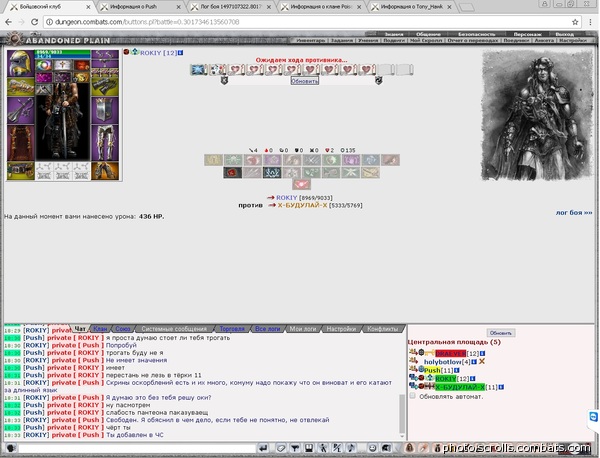Switch to the Клан chat tab
Viewport: 600px width, 458px height.
coord(100,329)
